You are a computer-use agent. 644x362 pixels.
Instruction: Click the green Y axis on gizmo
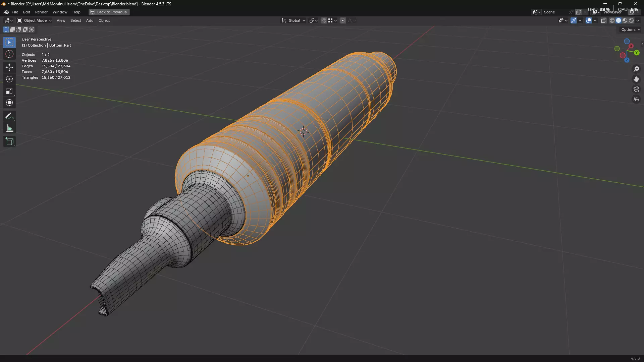point(637,53)
